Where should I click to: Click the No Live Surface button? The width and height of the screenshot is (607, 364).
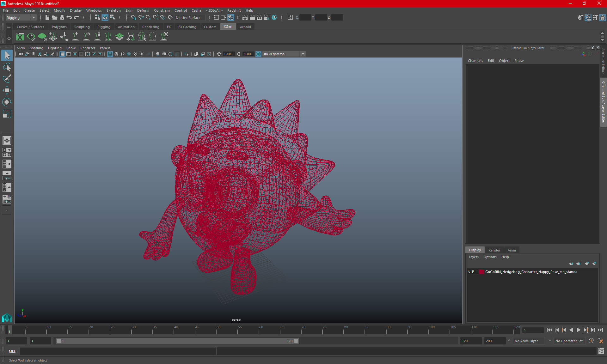(x=188, y=18)
